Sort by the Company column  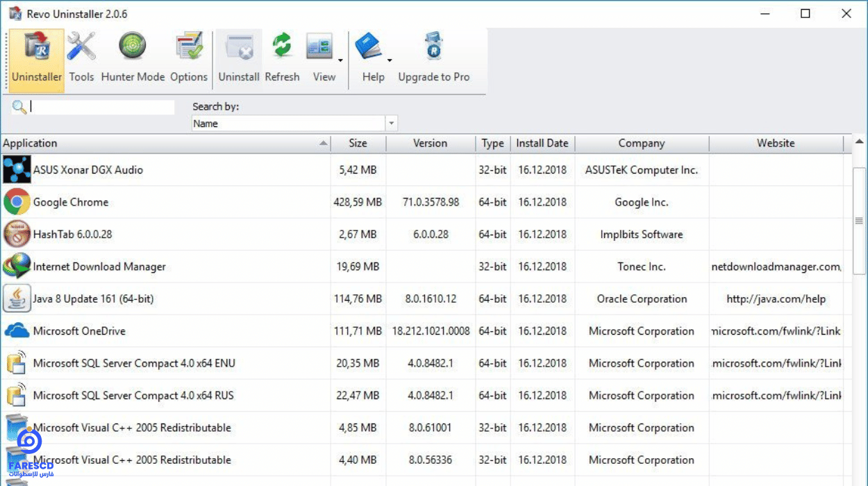click(x=642, y=143)
